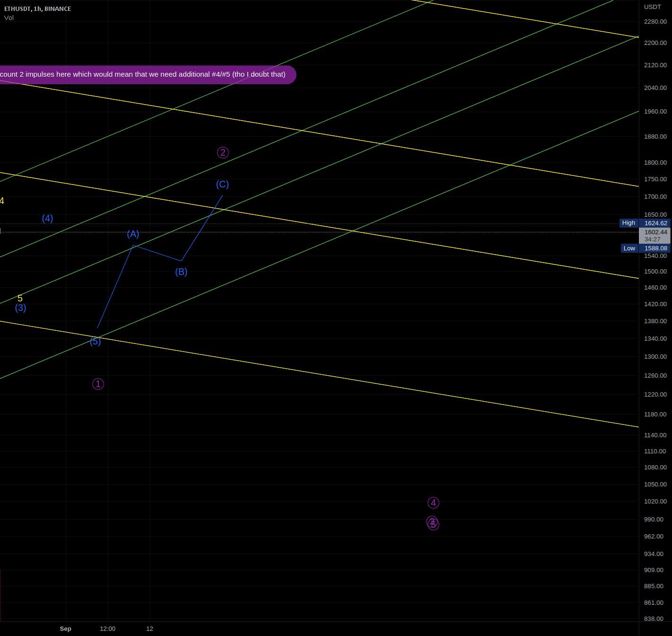Click the 1624.62 high price value
This screenshot has width=672, height=636.
click(x=655, y=223)
